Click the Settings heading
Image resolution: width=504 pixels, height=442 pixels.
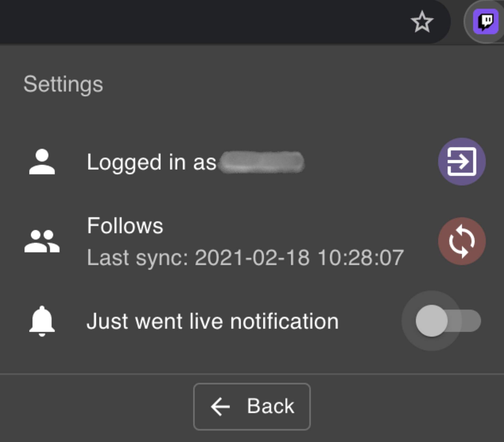point(63,84)
